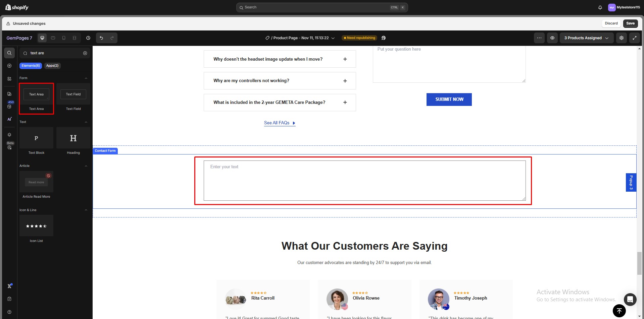Click the undo arrow icon
Viewport: 644px width, 319px height.
tap(101, 38)
